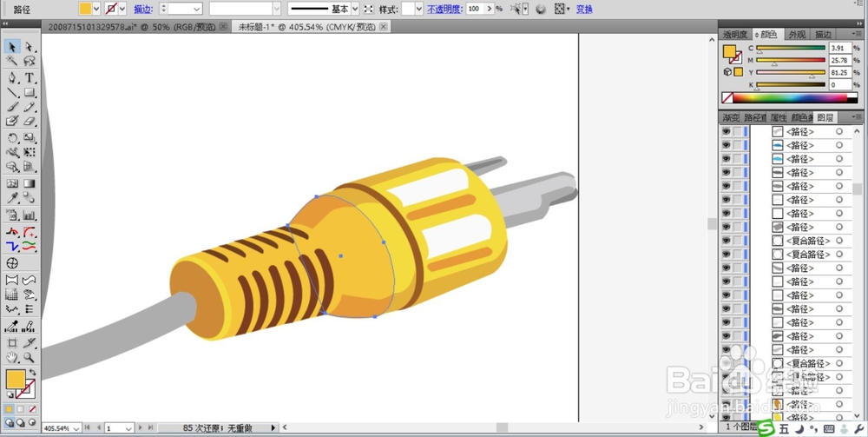
Task: Select the Paintbrush tool
Action: click(x=13, y=107)
